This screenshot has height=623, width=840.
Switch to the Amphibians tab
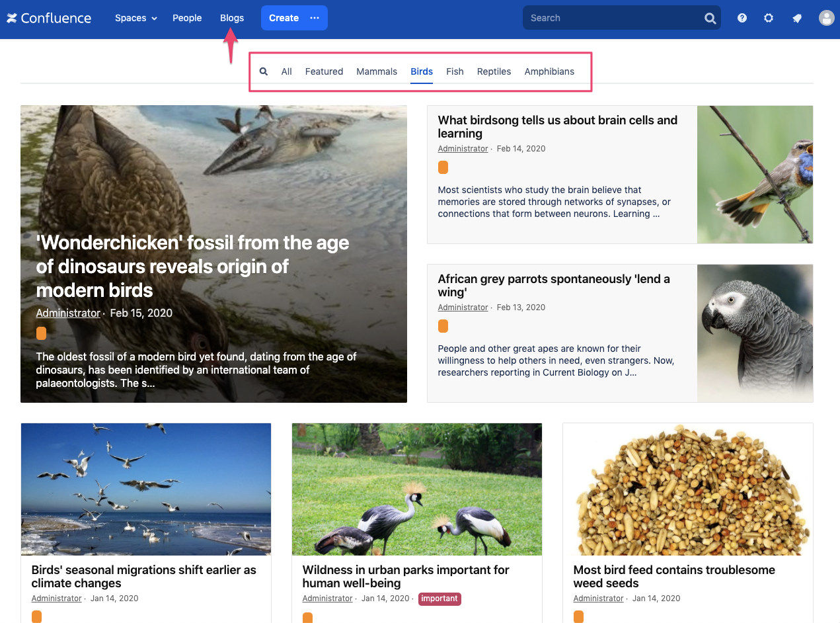549,71
